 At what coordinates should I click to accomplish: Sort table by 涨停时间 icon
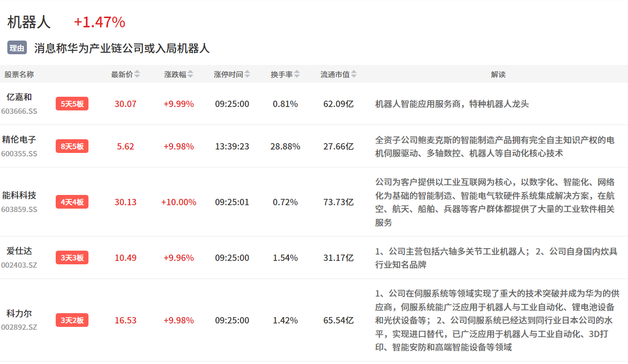coord(247,74)
